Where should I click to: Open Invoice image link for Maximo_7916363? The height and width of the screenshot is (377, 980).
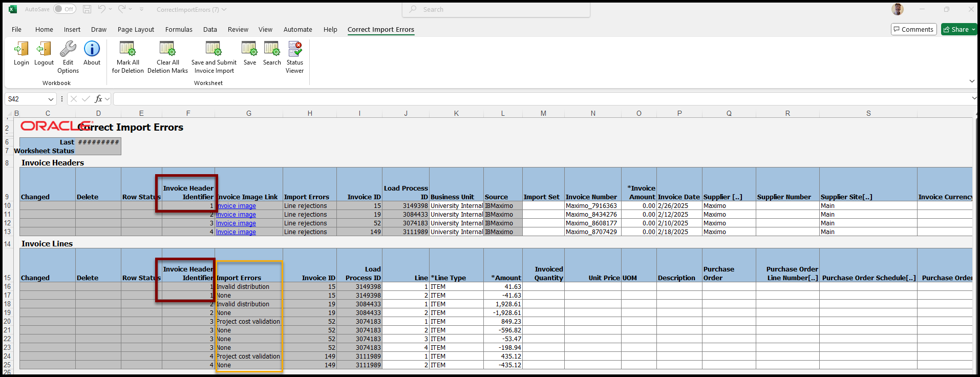(x=236, y=206)
